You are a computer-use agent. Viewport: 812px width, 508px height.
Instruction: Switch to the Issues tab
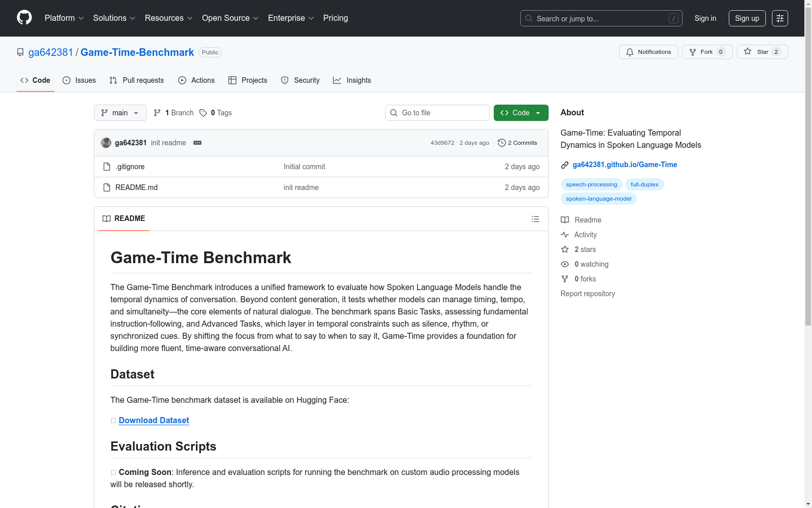pos(79,80)
